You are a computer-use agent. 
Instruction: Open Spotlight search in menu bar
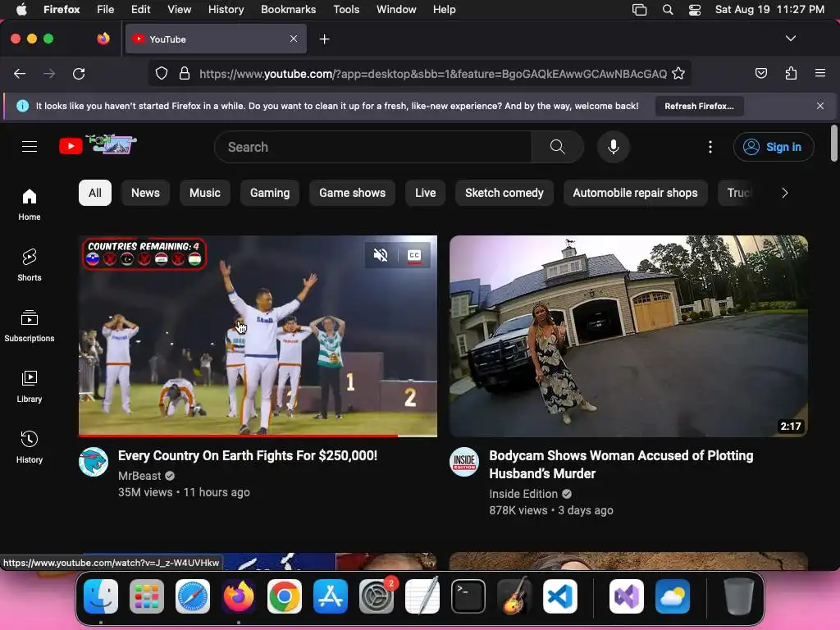tap(668, 10)
